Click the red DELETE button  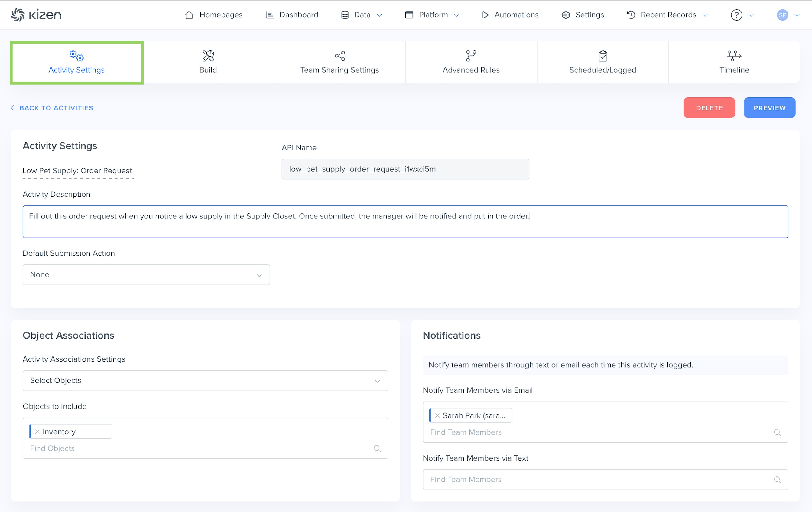tap(709, 108)
